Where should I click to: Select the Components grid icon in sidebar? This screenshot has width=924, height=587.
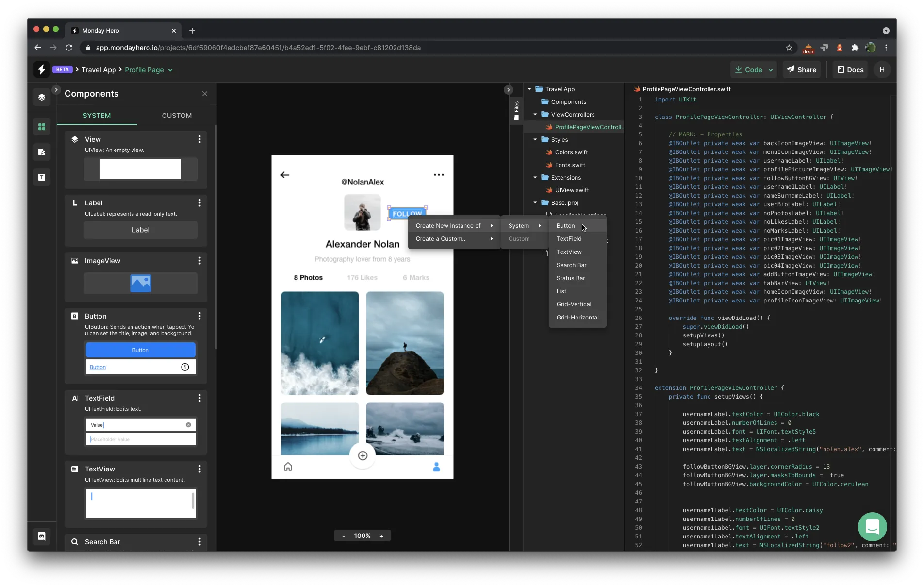click(42, 127)
